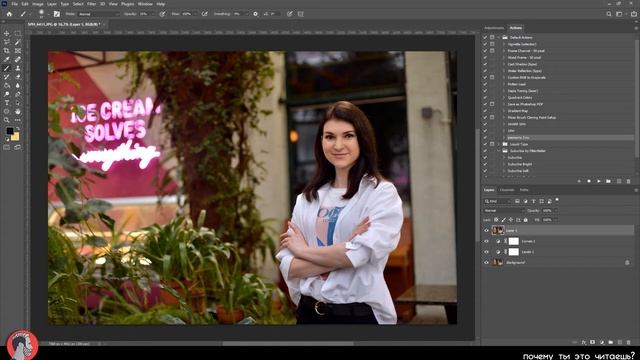The image size is (640, 360).
Task: Select the Dodge tool
Action: [7, 94]
